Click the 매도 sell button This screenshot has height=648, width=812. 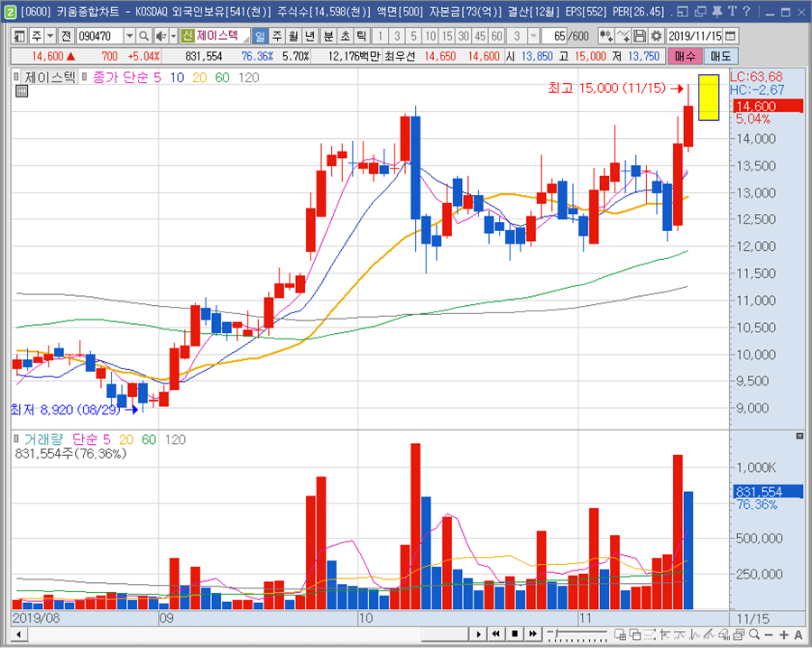[x=720, y=56]
